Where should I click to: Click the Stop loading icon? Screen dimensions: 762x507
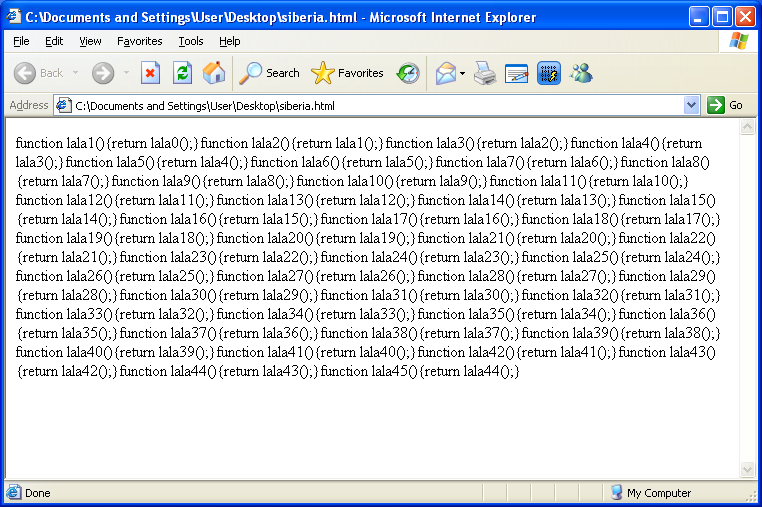150,73
